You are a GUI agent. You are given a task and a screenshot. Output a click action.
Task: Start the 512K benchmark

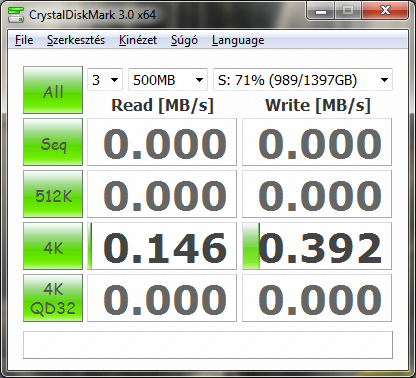click(53, 194)
